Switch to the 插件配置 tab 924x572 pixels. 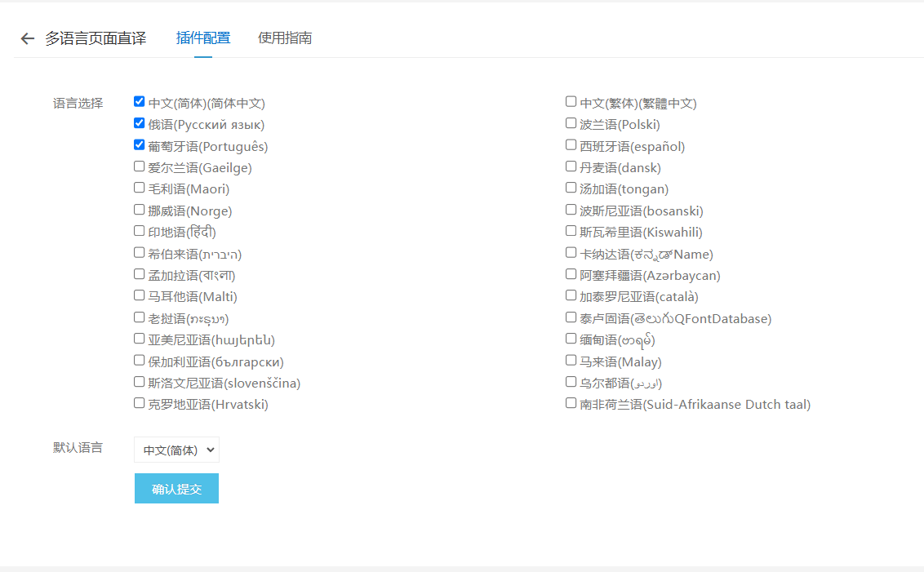point(203,38)
